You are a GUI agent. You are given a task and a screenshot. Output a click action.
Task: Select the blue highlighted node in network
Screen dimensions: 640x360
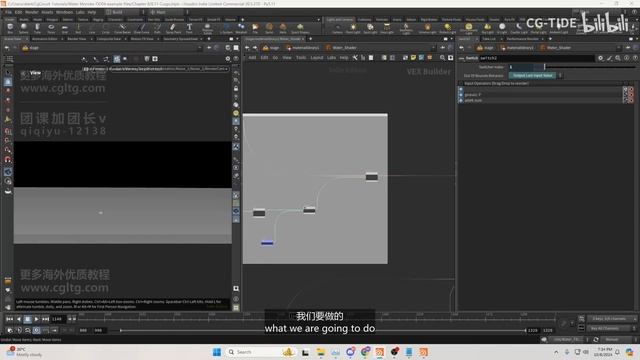click(x=267, y=243)
